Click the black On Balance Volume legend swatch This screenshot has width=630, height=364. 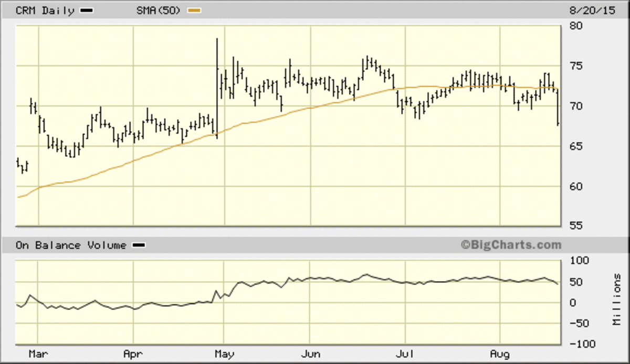pos(139,245)
